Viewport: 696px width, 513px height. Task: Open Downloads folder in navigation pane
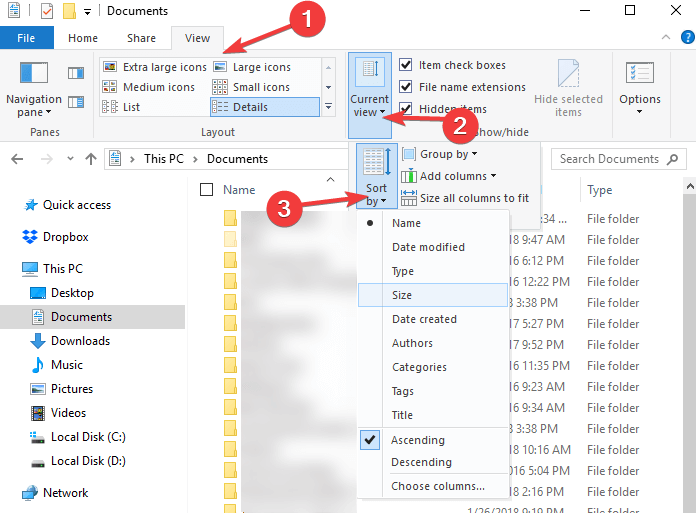[x=70, y=341]
